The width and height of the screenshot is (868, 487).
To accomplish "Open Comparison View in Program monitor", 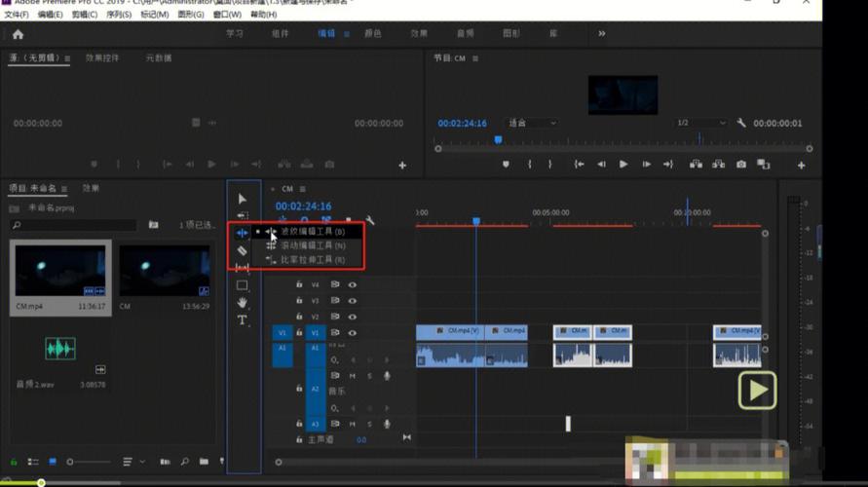I will pos(764,165).
